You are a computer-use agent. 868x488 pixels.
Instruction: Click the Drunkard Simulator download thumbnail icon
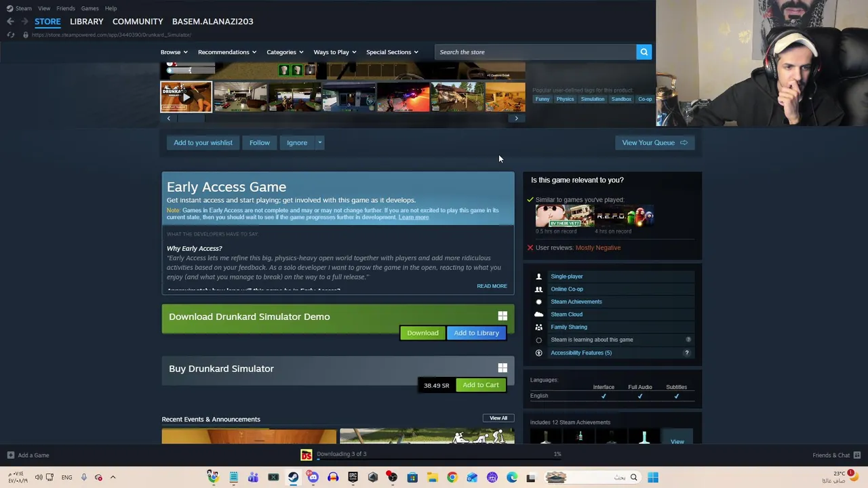pos(307,455)
